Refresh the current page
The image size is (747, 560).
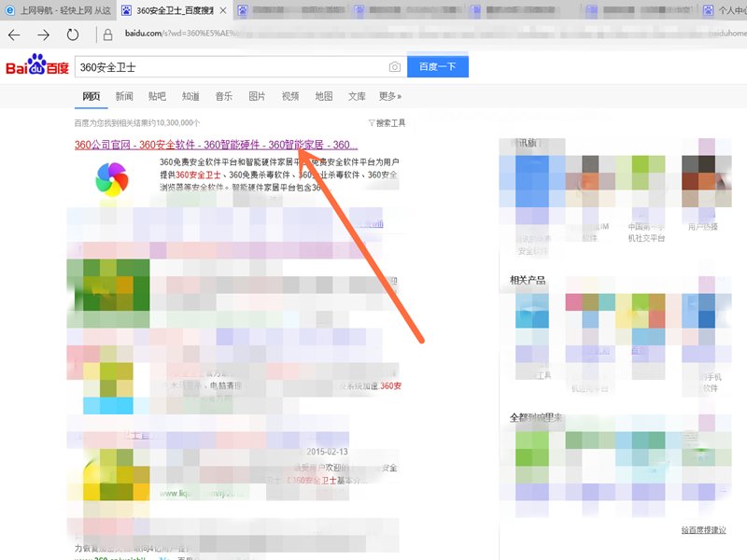click(x=73, y=34)
